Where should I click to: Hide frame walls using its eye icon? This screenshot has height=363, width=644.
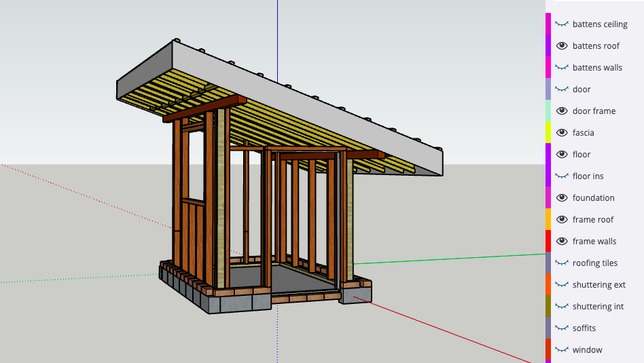click(x=562, y=242)
